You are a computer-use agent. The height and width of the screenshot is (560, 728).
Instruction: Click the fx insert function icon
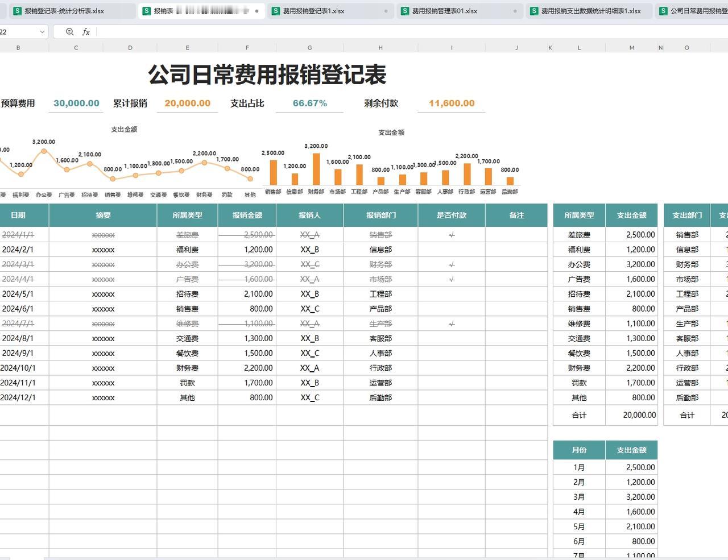86,32
